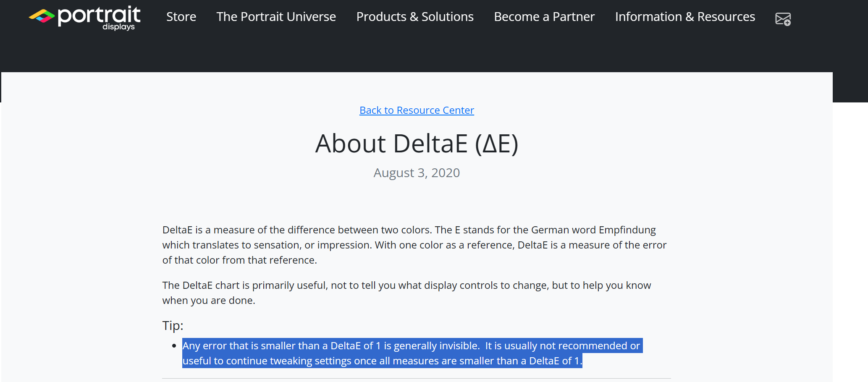This screenshot has height=382, width=868.
Task: Click 'when you are done.' text line
Action: click(209, 301)
